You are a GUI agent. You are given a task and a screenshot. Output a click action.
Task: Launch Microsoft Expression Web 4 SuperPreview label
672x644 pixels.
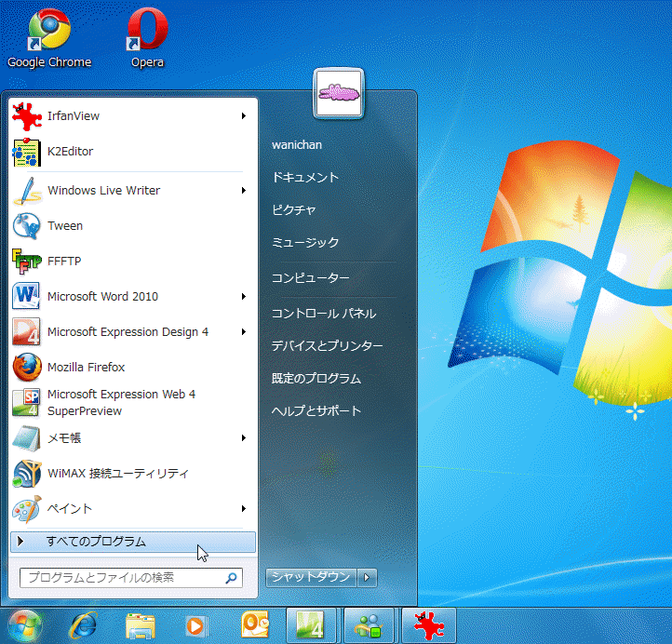click(121, 402)
